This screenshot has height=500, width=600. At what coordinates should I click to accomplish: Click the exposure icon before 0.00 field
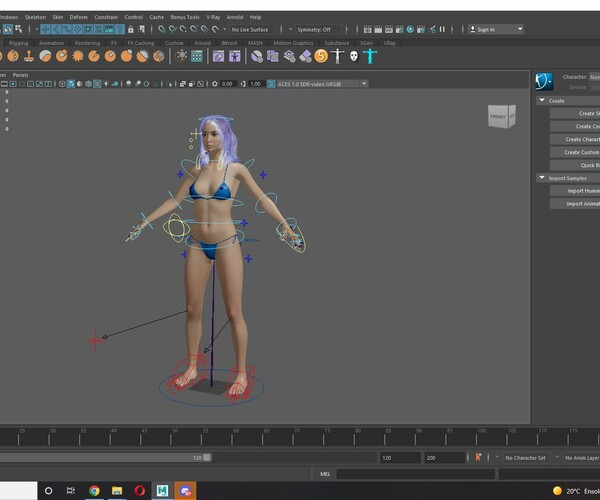pyautogui.click(x=215, y=84)
